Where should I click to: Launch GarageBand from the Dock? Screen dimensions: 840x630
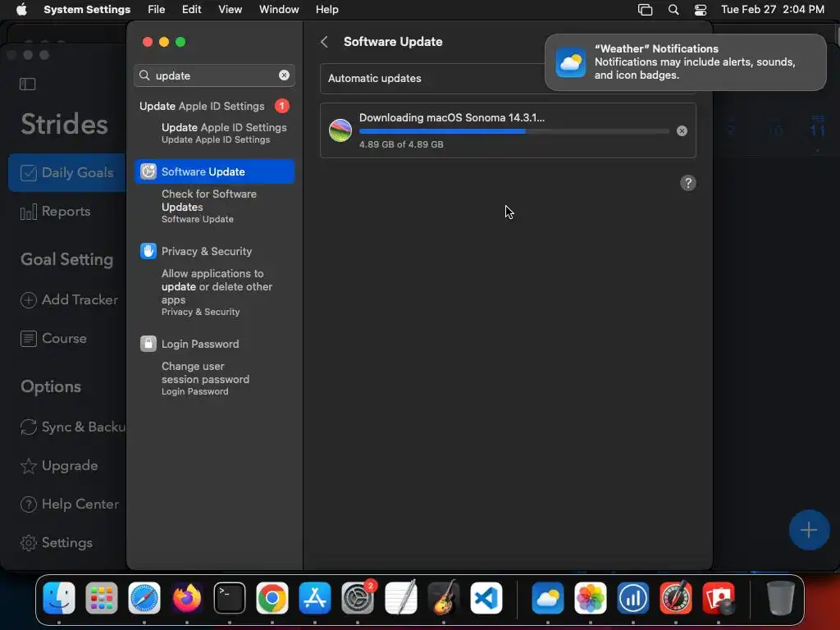(x=443, y=598)
